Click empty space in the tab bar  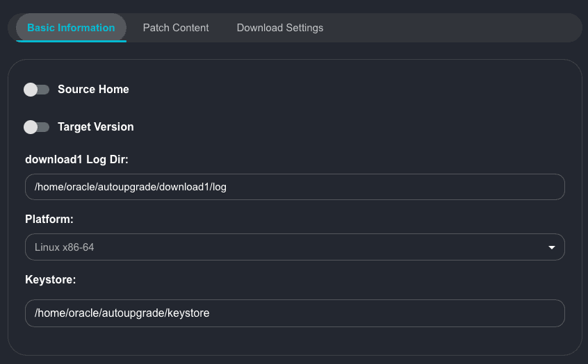pos(452,28)
